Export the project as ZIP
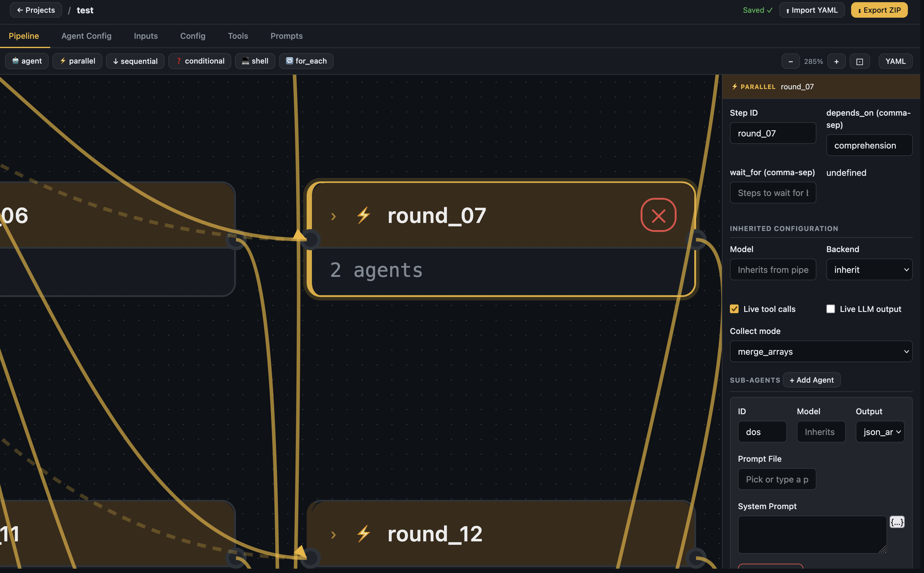924x573 pixels. pos(878,10)
